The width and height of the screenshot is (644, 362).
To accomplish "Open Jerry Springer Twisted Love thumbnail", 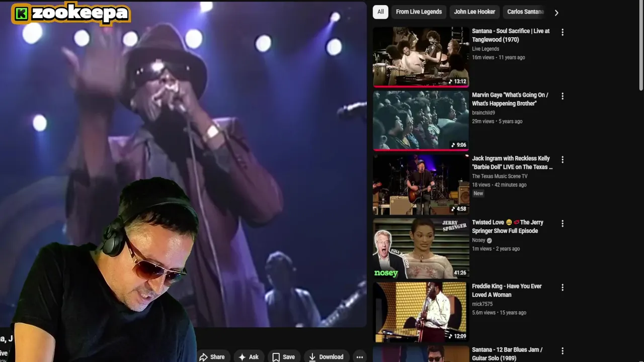I will tap(421, 248).
